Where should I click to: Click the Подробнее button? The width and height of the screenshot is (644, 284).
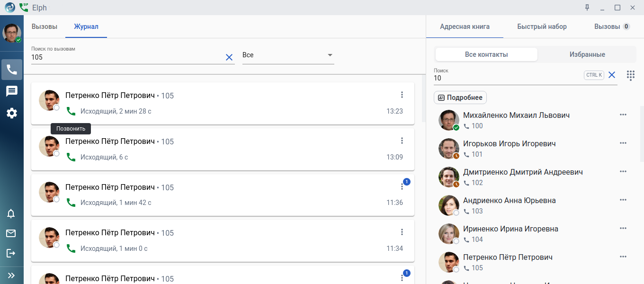point(460,98)
